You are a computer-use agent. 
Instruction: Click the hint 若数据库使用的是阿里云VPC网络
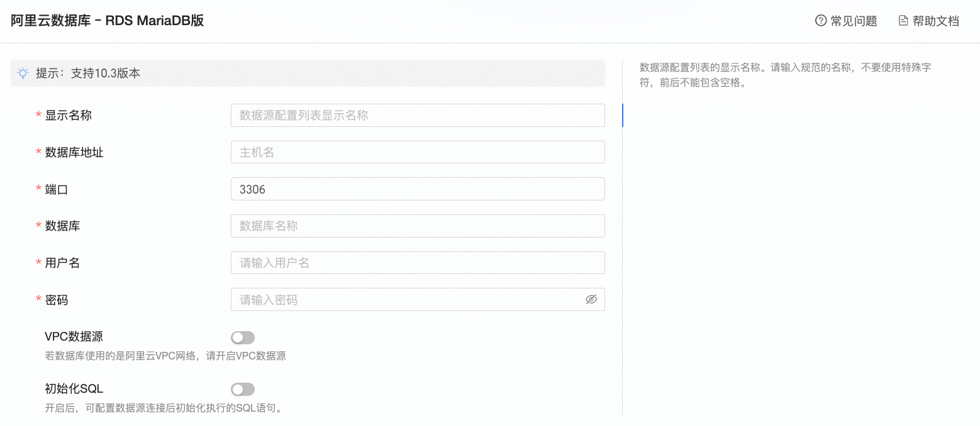point(165,356)
